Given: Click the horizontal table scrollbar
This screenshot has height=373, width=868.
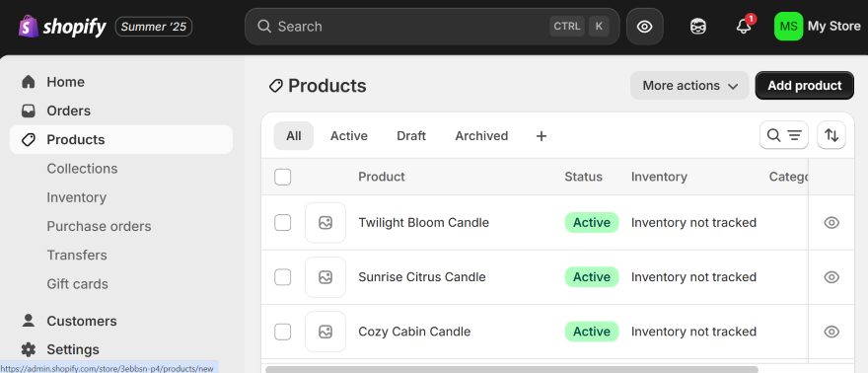Looking at the screenshot, I should coord(512,369).
